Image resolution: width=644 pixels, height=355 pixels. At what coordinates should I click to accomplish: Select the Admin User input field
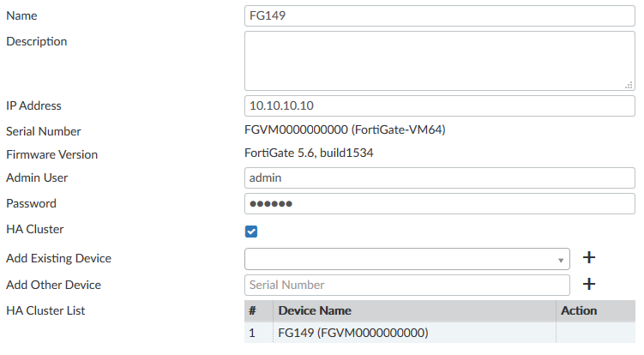(x=439, y=177)
